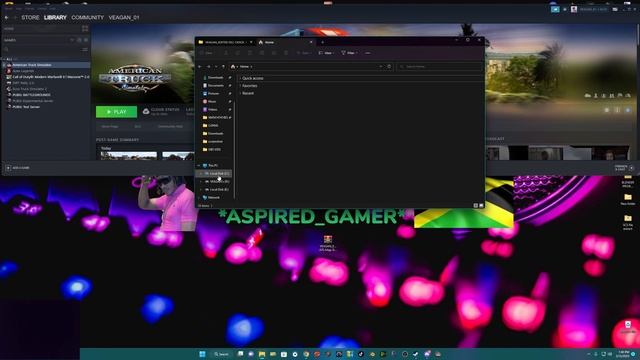The width and height of the screenshot is (640, 360).
Task: Click Steam library search field
Action: tap(41, 49)
